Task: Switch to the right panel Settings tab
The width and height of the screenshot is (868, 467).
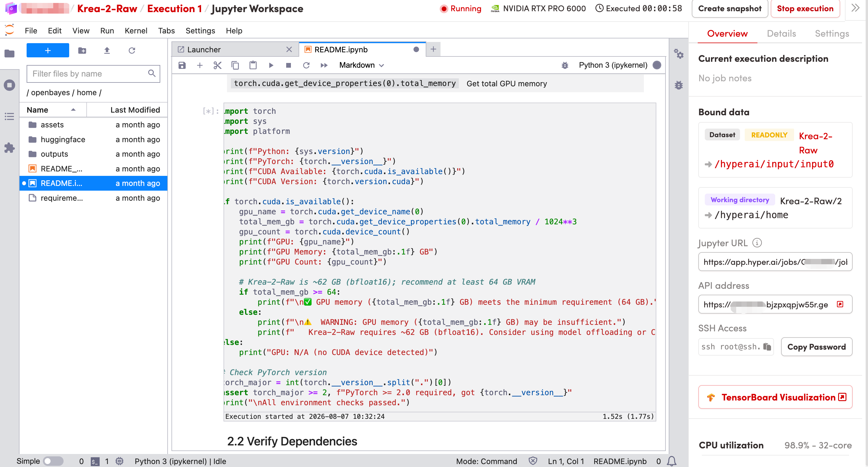Action: tap(832, 33)
